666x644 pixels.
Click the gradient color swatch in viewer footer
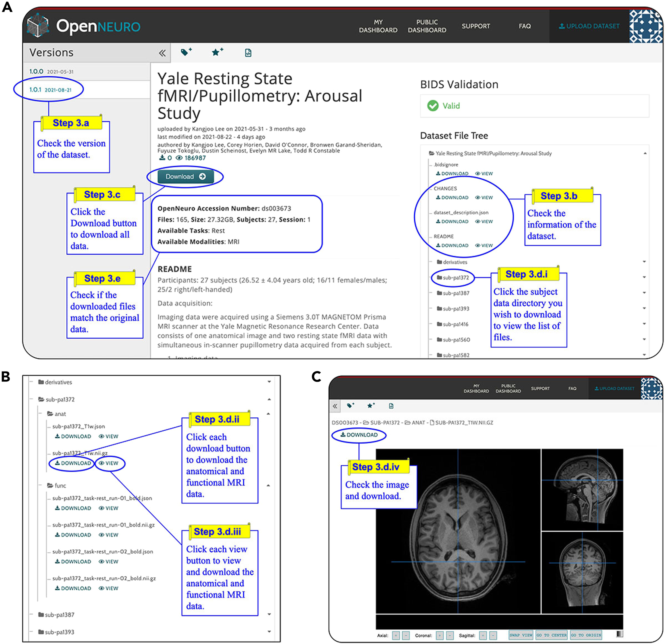pos(620,634)
